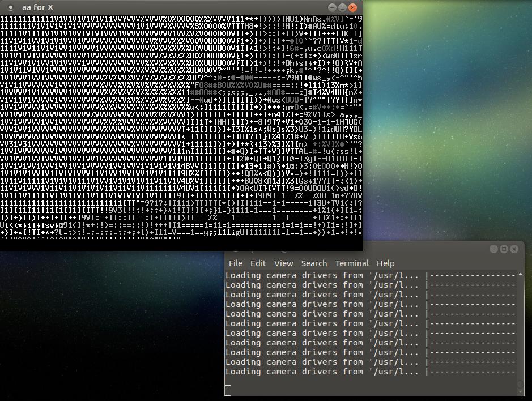This screenshot has height=401, width=532.
Task: Click the aa for X window menu dot icon
Action: tap(11, 7)
